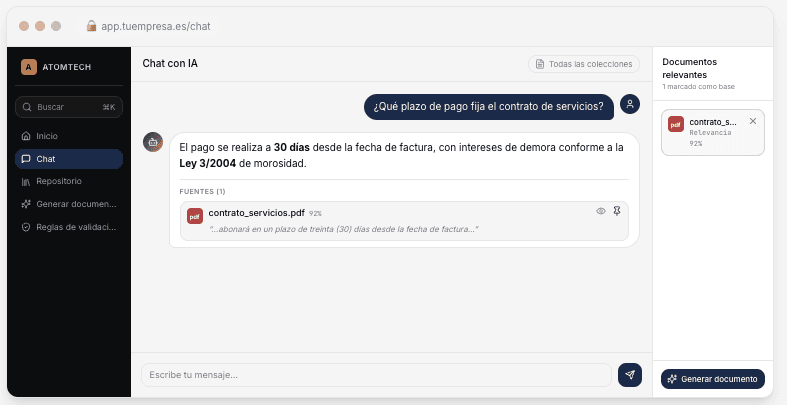This screenshot has height=405, width=787.
Task: Open the Inicio page
Action: (69, 136)
